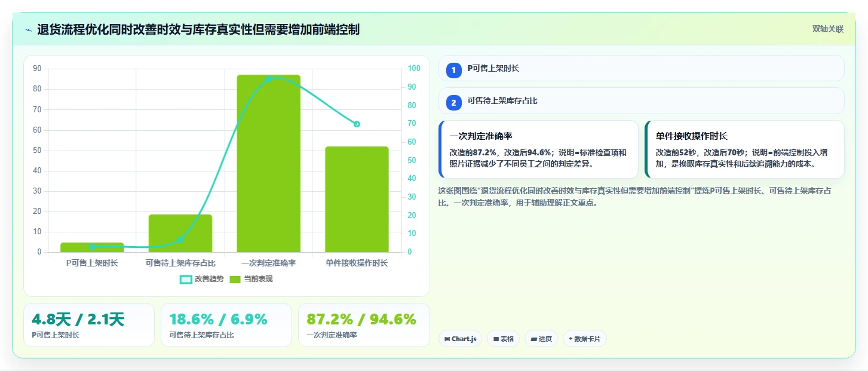Click the Chart.js tag
Image resolution: width=868 pixels, height=371 pixels.
coord(460,339)
